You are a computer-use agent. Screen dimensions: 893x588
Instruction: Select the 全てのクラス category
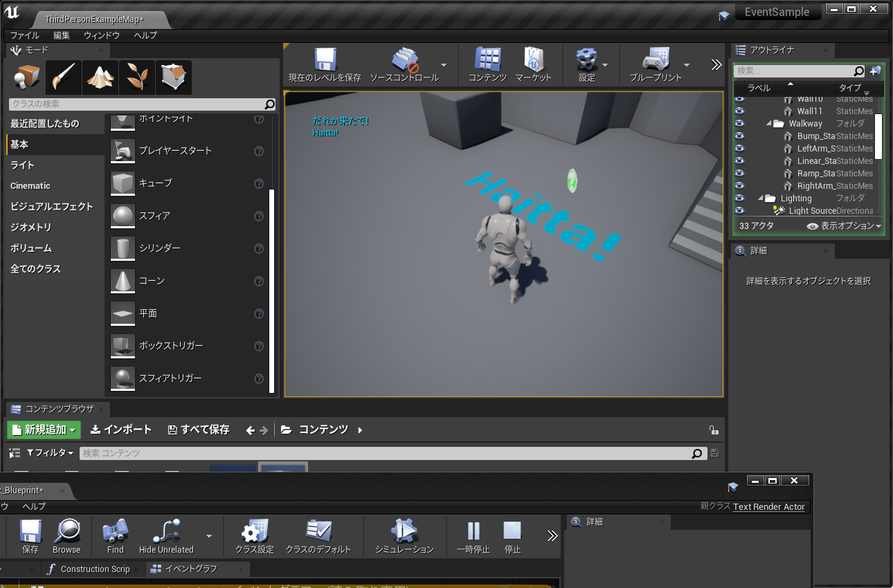coord(54,269)
